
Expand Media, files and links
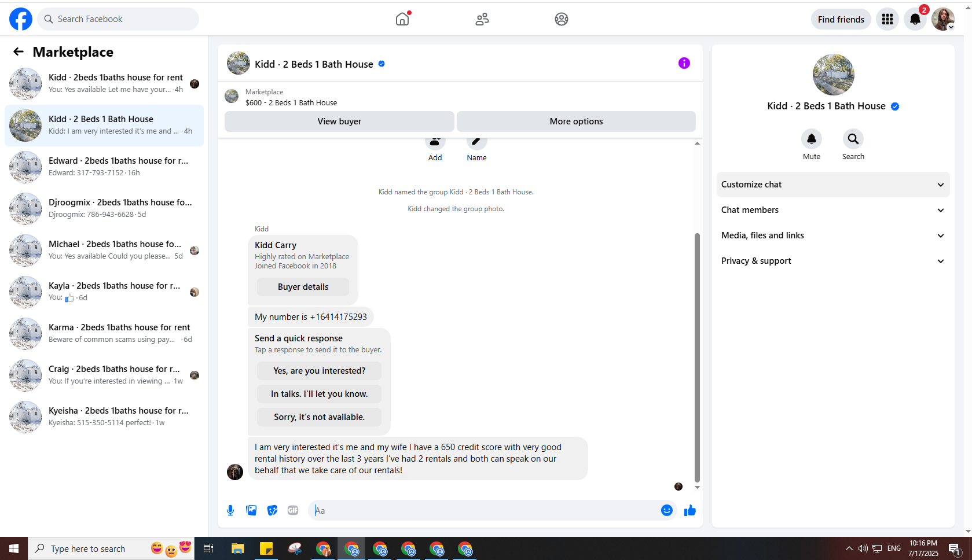pyautogui.click(x=833, y=235)
